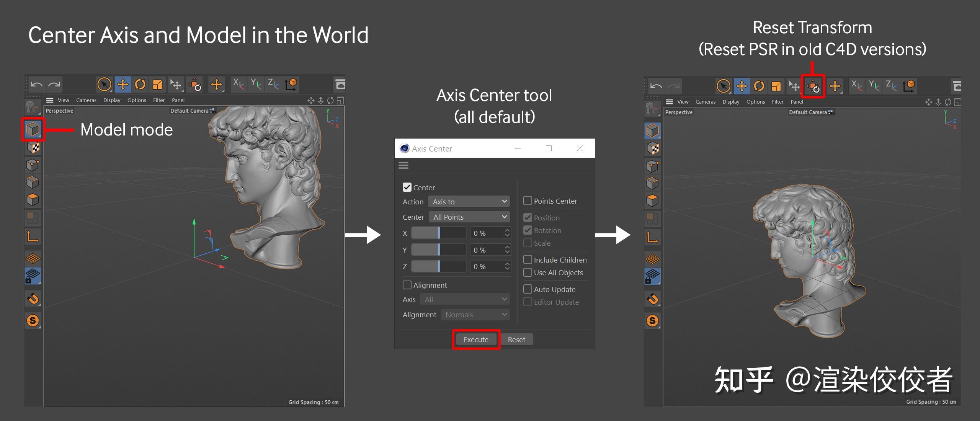Open the Cameras menu in left viewport
This screenshot has width=980, height=421.
[86, 100]
